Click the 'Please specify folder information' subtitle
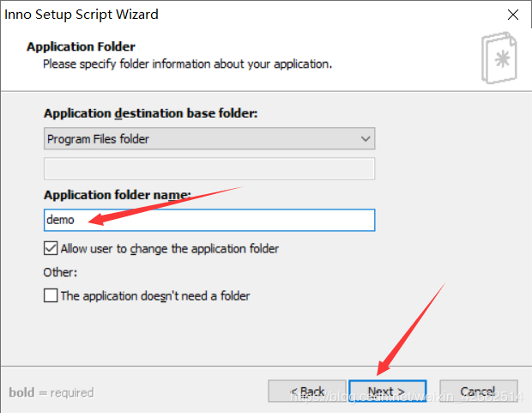Screen dimensions: 532x413 (187, 64)
